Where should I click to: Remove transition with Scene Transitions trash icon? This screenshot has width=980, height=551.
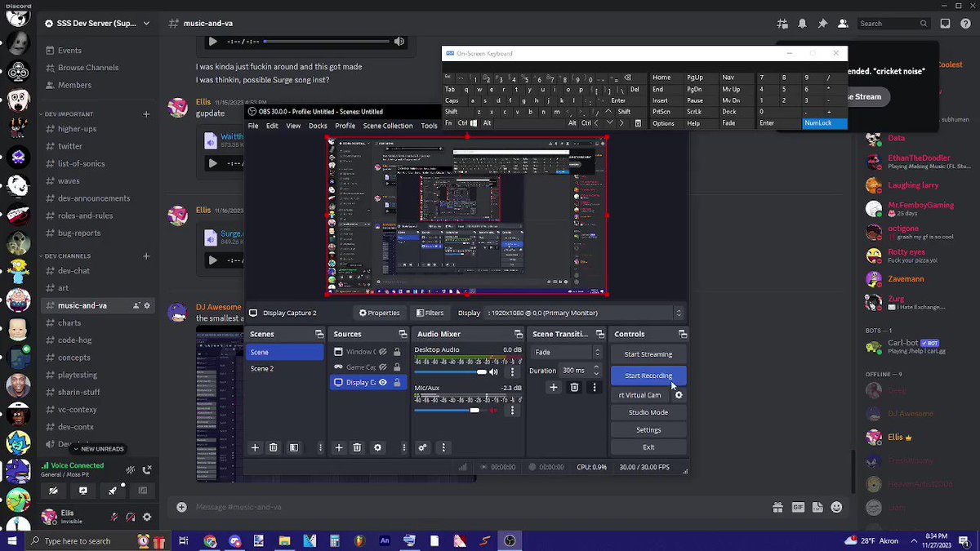(574, 388)
